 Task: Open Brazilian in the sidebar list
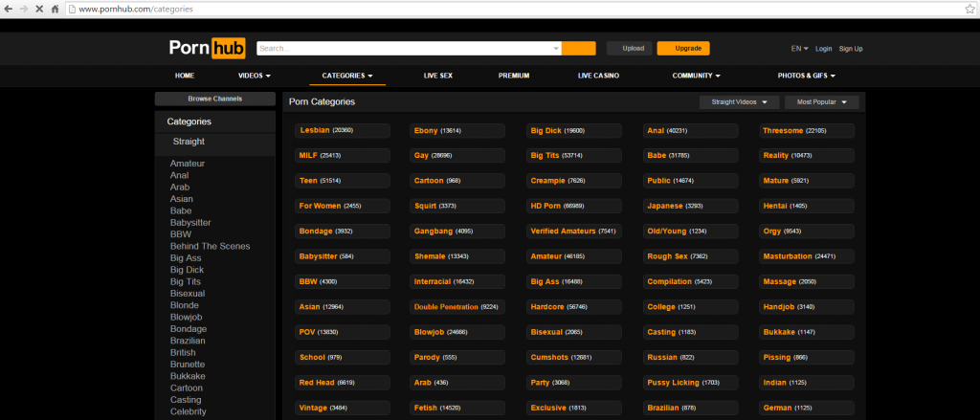[x=188, y=342]
